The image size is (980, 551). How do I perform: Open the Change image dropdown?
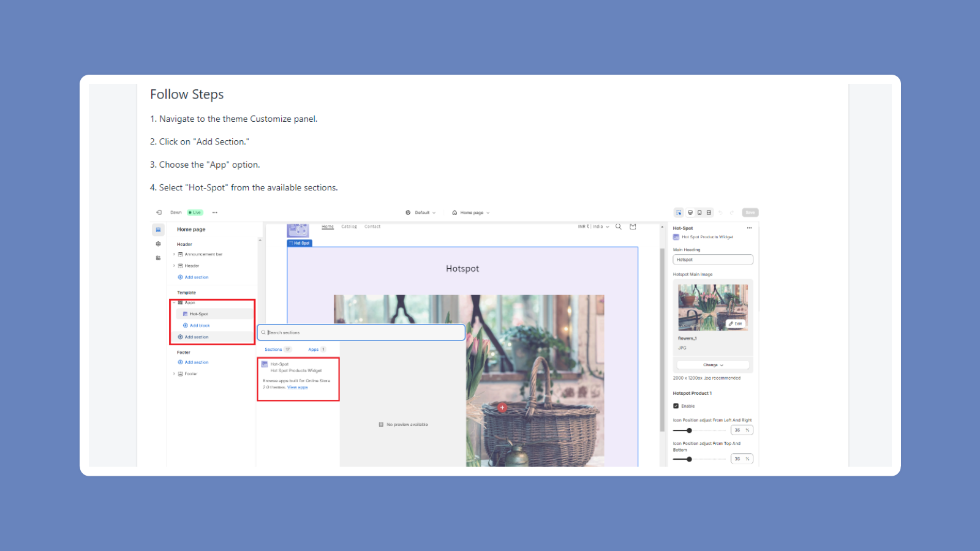(712, 364)
